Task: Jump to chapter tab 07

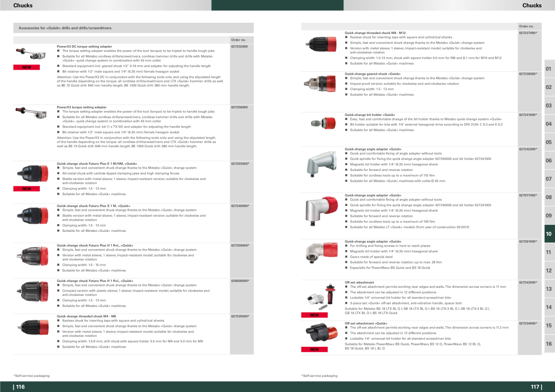Action: click(x=549, y=179)
